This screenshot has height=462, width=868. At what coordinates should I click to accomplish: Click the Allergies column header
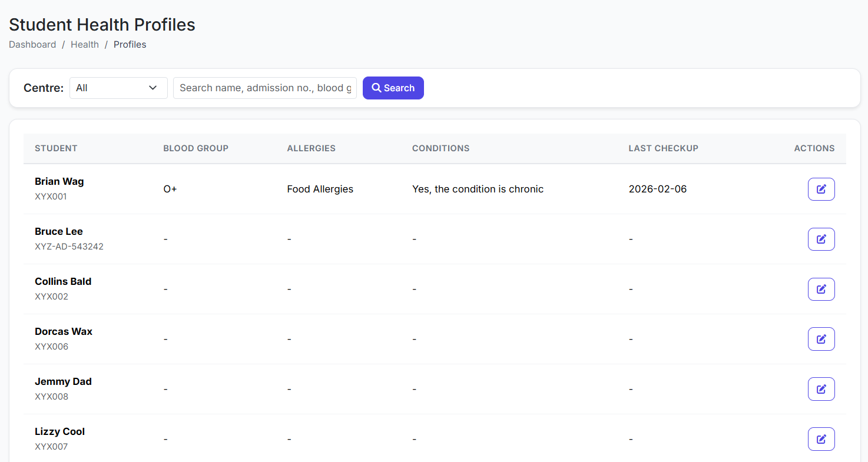(311, 148)
